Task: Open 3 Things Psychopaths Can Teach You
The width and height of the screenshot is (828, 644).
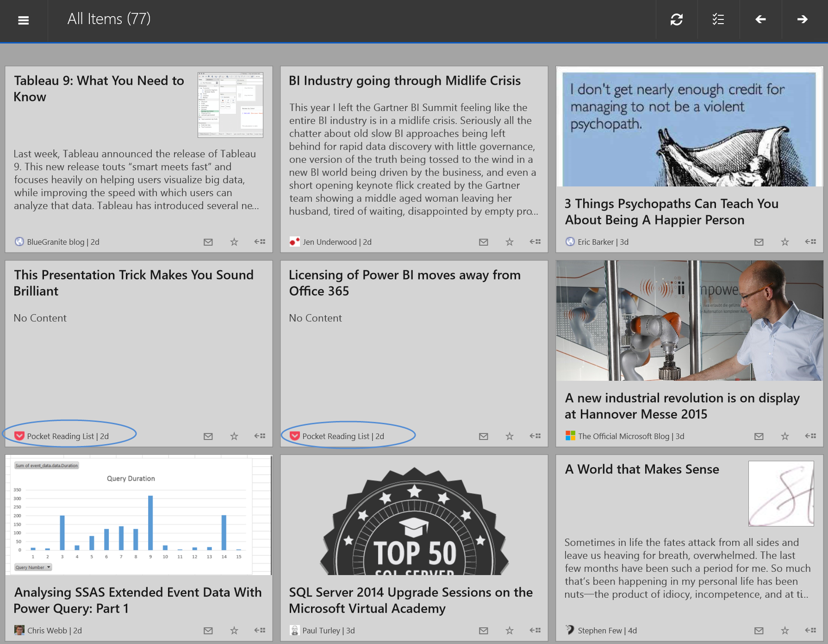Action: coord(671,211)
